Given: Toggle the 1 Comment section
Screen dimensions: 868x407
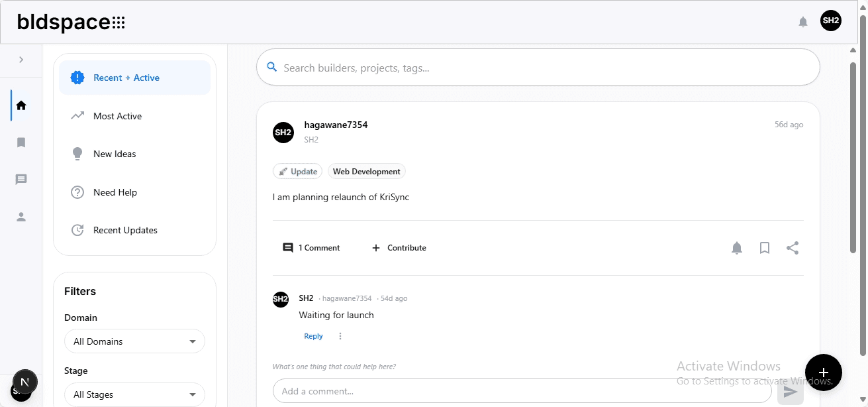Looking at the screenshot, I should (312, 248).
